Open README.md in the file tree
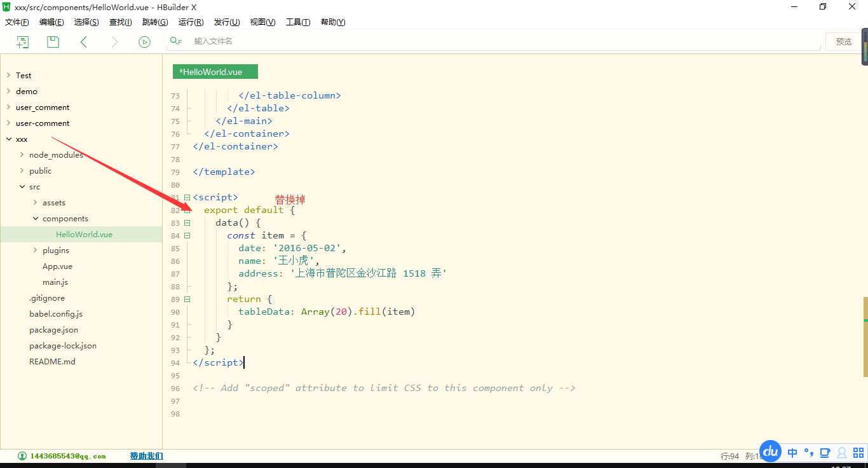868x468 pixels. coord(52,361)
